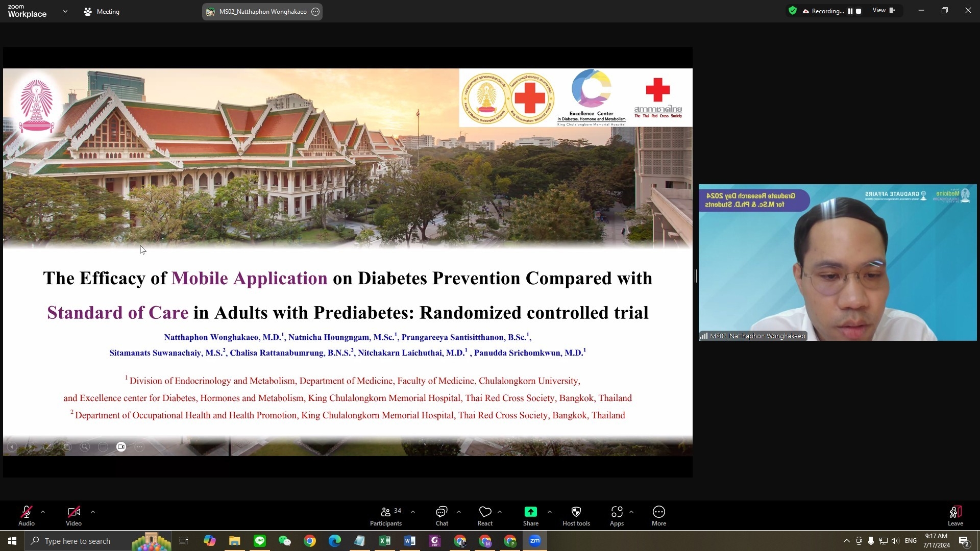Pause the cloud recording
Viewport: 980px width, 551px height.
pyautogui.click(x=850, y=11)
